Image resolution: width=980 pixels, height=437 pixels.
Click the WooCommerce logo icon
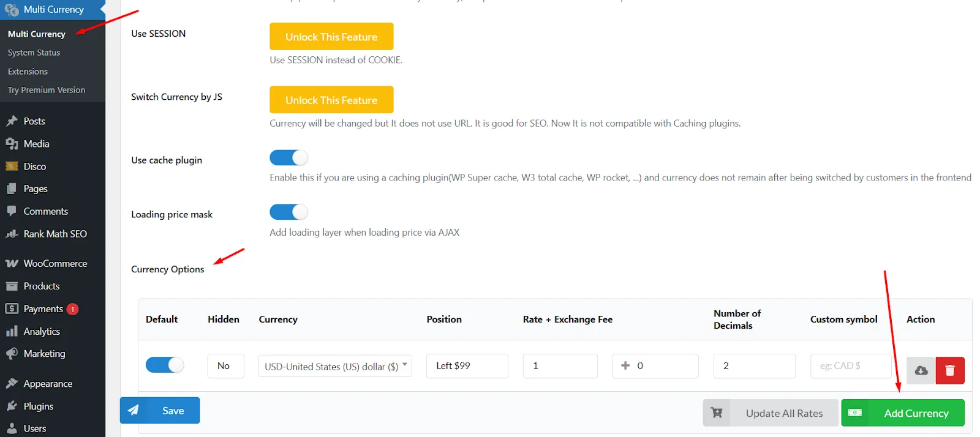(x=12, y=263)
